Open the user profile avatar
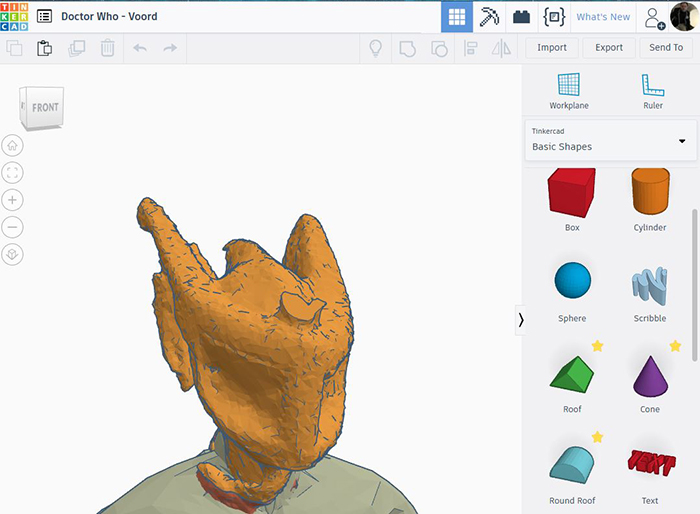 (x=684, y=17)
